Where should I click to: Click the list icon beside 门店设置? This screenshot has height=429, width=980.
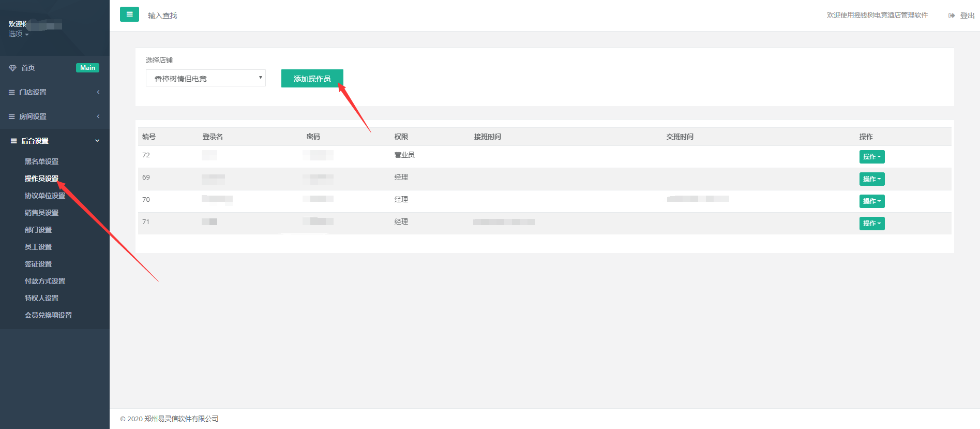click(x=11, y=92)
